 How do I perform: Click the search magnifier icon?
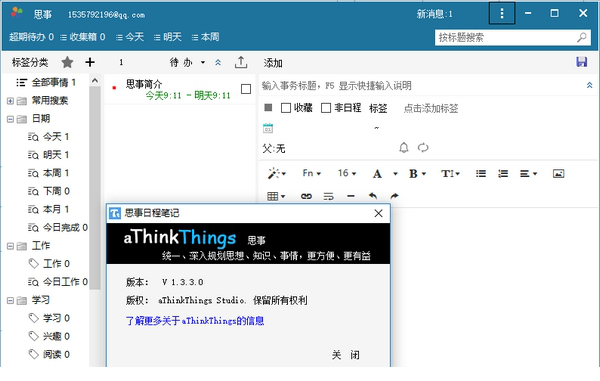pos(582,37)
